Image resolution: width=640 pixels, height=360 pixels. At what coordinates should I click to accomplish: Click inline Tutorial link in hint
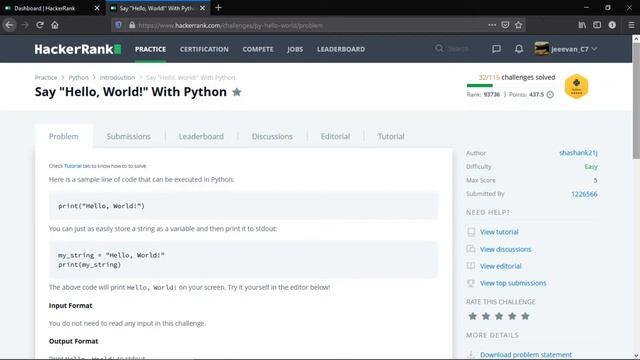coord(73,166)
